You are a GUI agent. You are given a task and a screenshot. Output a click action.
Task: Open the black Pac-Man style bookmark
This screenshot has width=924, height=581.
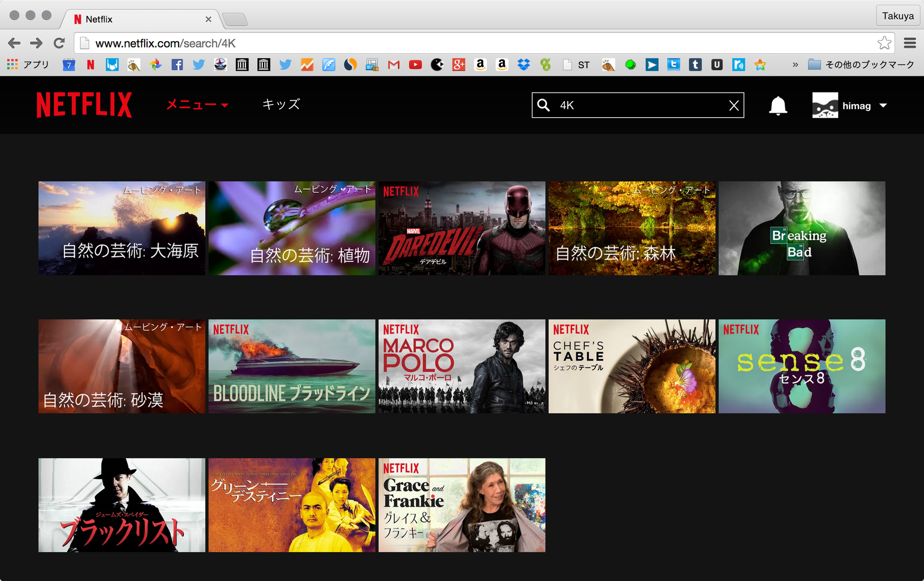pos(437,64)
